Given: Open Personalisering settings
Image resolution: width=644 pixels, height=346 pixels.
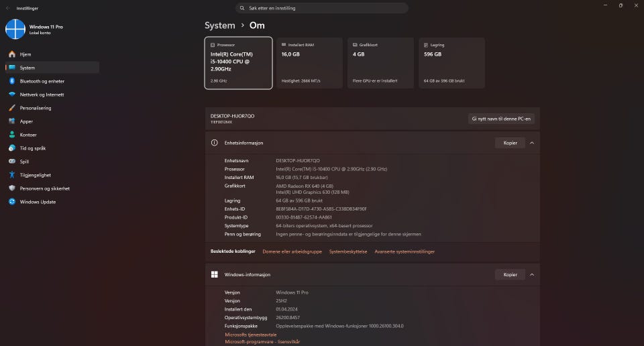Looking at the screenshot, I should [52, 108].
